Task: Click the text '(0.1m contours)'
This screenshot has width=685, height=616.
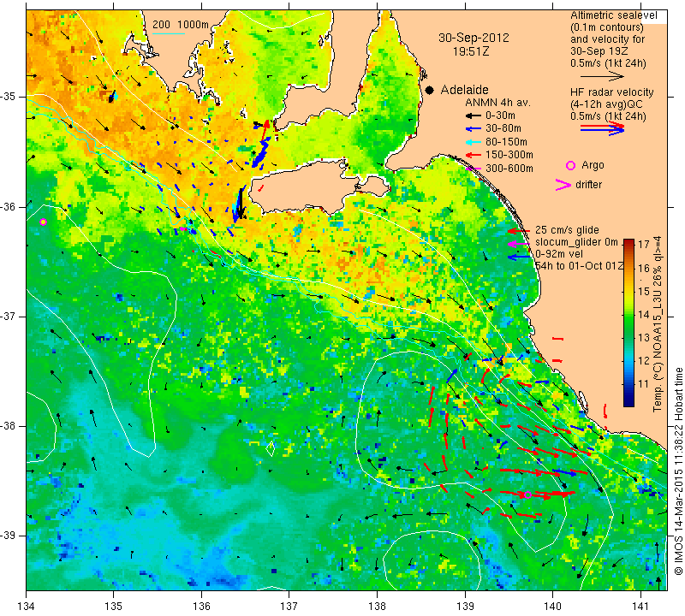Action: pyautogui.click(x=607, y=27)
